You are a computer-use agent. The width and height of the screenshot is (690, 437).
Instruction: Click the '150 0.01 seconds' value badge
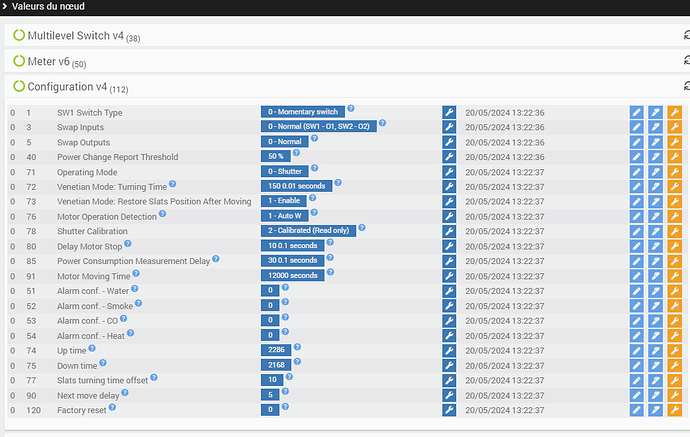pyautogui.click(x=297, y=186)
